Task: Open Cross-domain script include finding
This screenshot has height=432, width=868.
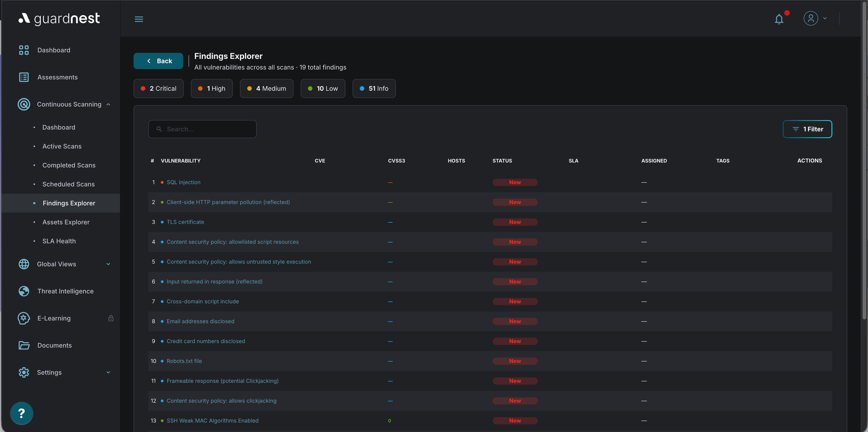Action: coord(203,301)
